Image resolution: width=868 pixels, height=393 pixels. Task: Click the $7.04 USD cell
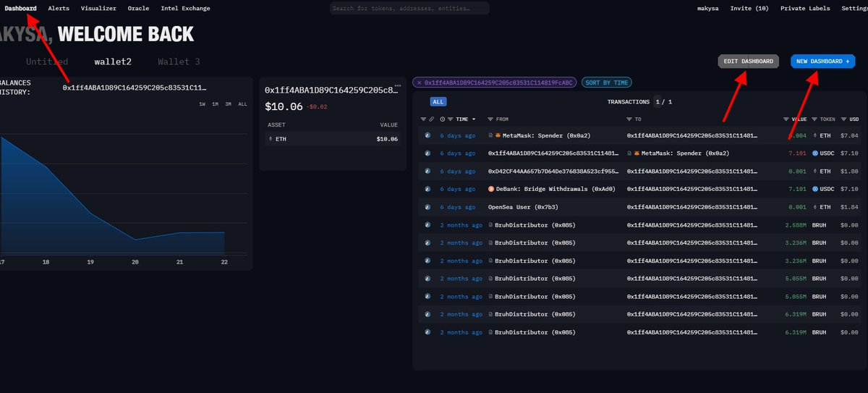(849, 135)
